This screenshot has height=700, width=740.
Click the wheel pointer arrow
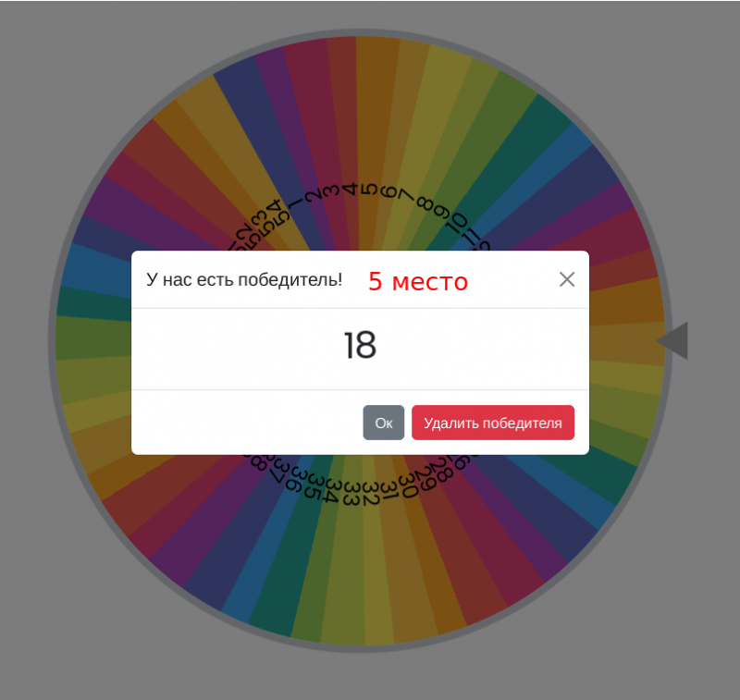click(x=672, y=341)
